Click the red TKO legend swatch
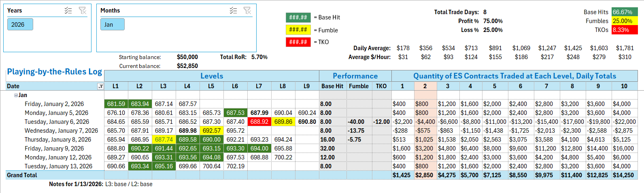The width and height of the screenshot is (644, 193). pos(298,42)
